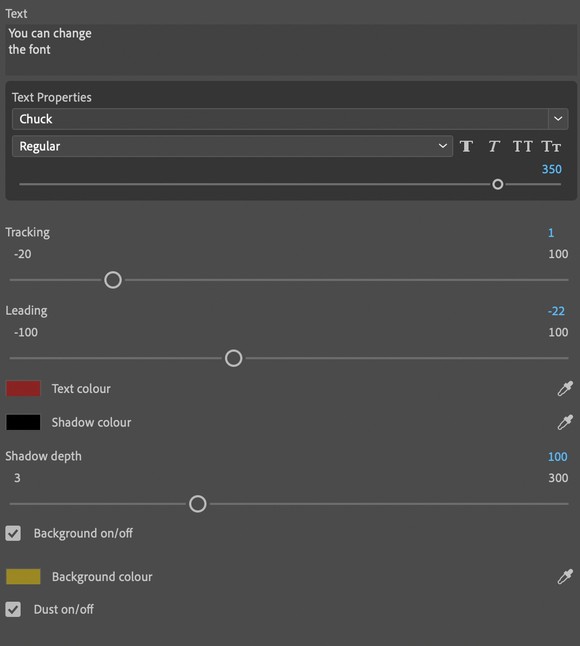Open the Regular font style dropdown

pyautogui.click(x=232, y=146)
